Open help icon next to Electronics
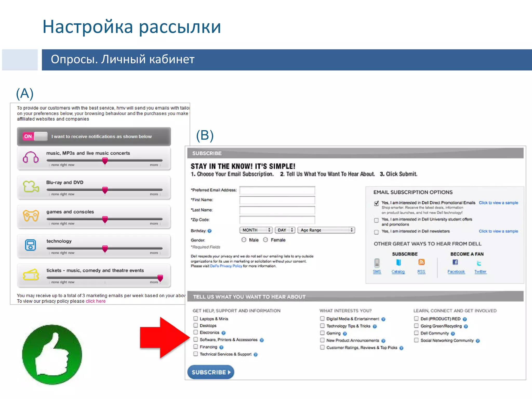Screen dimensions: 532x399 [223, 333]
